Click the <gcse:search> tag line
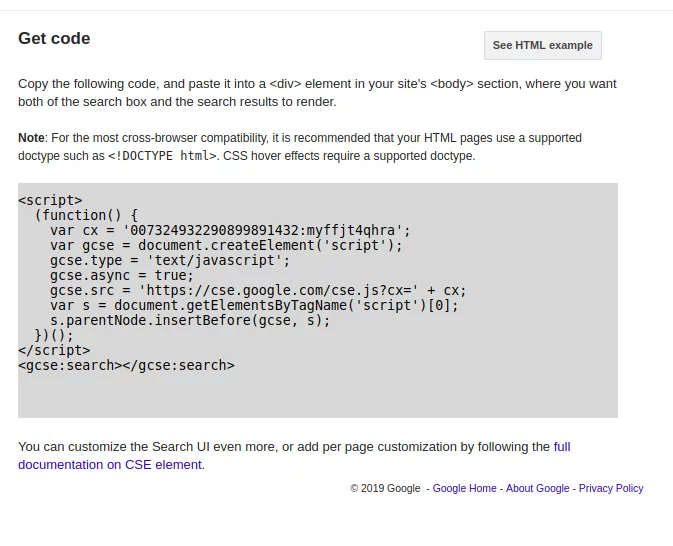 [126, 365]
